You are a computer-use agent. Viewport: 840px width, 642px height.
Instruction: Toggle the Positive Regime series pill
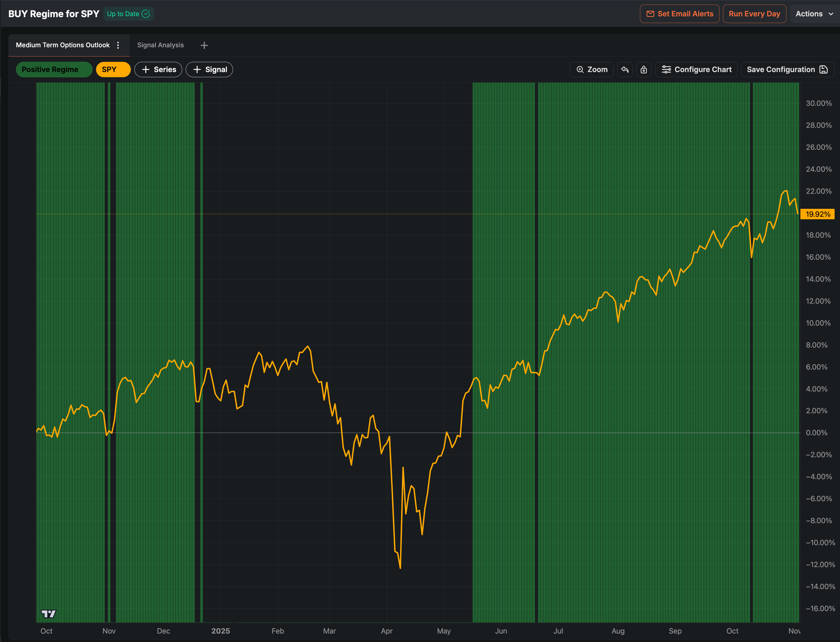[x=54, y=70]
